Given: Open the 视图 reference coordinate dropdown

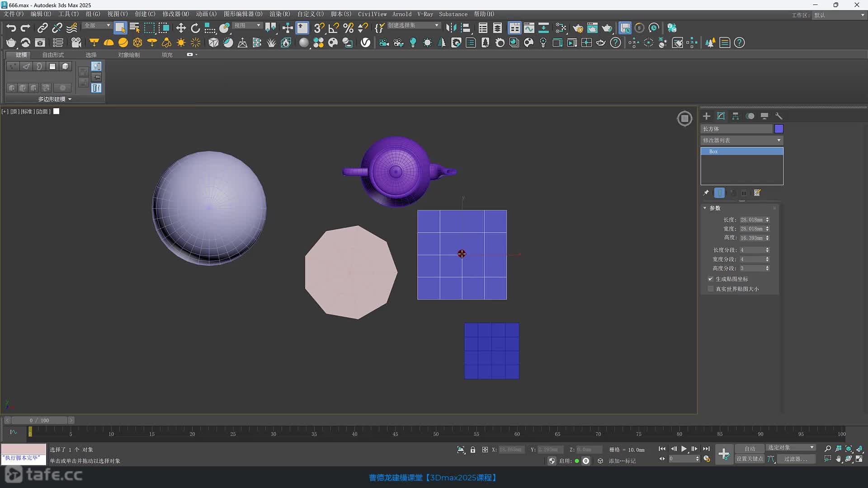Looking at the screenshot, I should [247, 25].
